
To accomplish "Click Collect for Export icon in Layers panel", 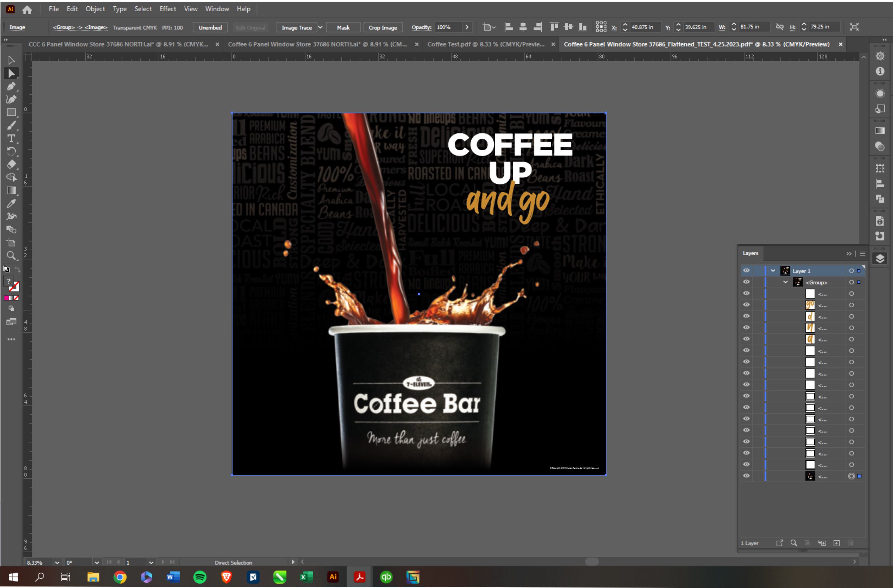I will point(780,543).
